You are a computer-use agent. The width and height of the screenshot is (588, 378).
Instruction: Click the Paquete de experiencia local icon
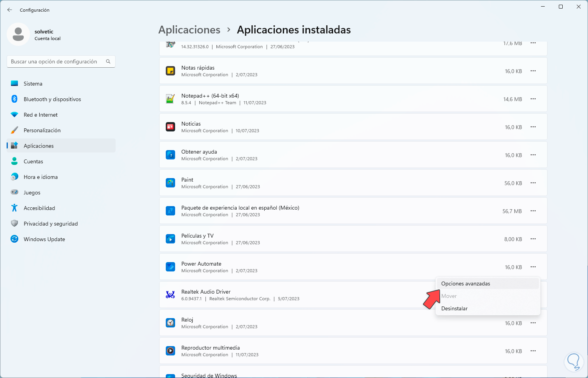coord(170,211)
